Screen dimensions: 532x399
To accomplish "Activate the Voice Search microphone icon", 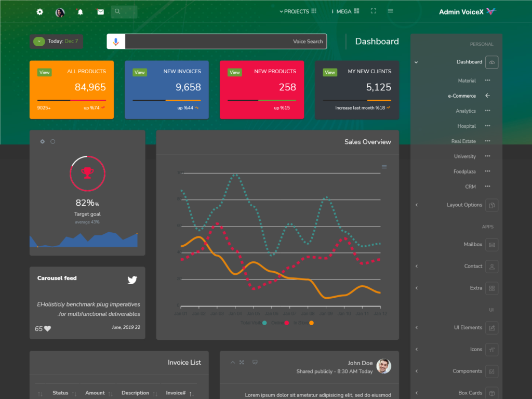I will tap(115, 41).
